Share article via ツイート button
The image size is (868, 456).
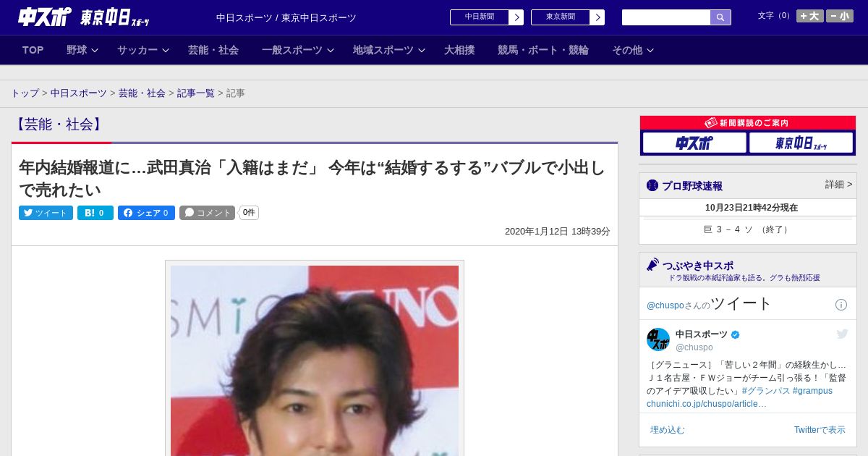[46, 213]
